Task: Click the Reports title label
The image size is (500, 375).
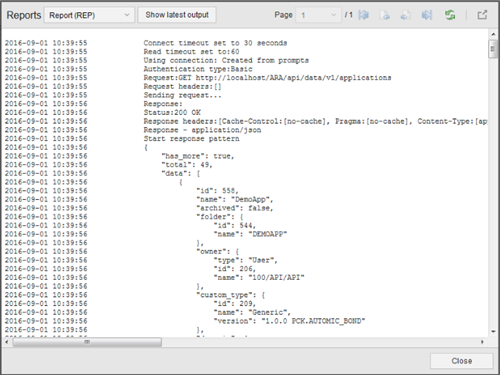Action: click(x=24, y=15)
